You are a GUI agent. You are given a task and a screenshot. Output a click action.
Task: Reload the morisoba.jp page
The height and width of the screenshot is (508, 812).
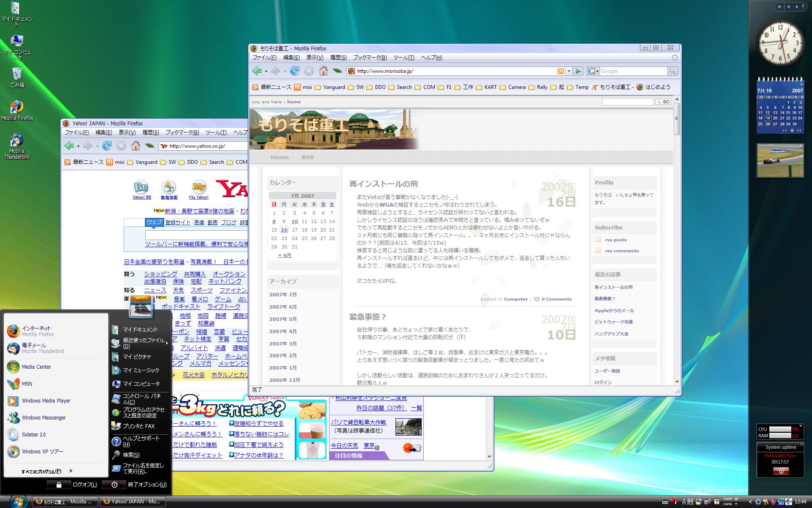(295, 71)
